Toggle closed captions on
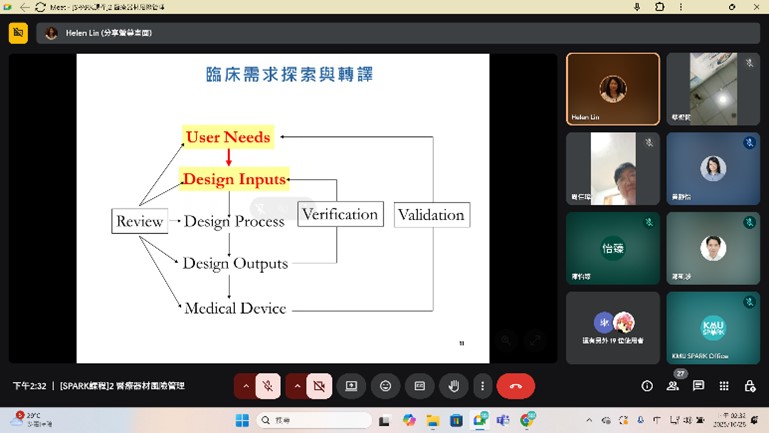This screenshot has width=769, height=433. (x=419, y=386)
